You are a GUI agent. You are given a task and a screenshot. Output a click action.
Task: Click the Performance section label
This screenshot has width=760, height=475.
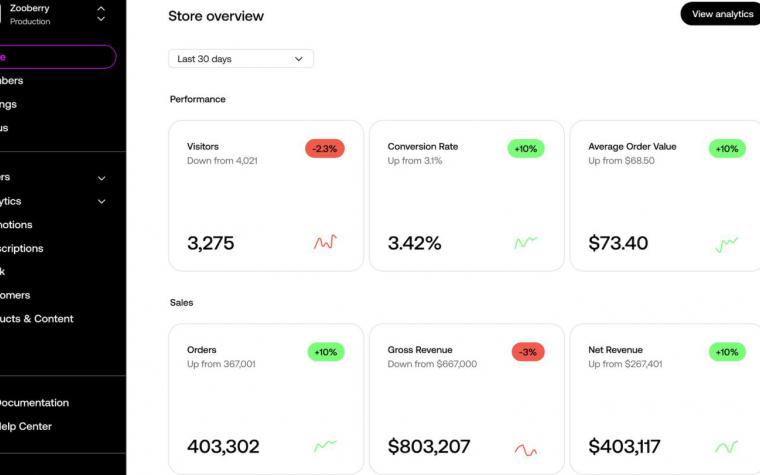tap(198, 99)
